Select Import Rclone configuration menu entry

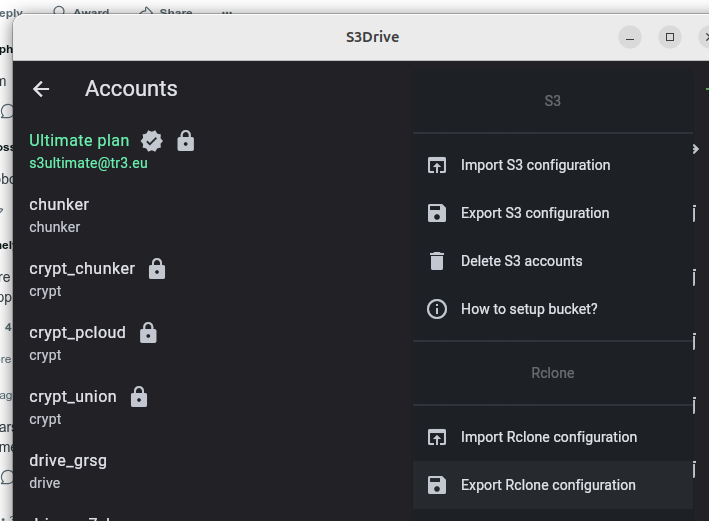[553, 437]
